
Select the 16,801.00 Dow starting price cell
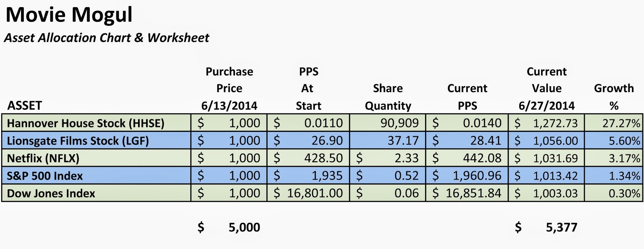click(x=308, y=193)
